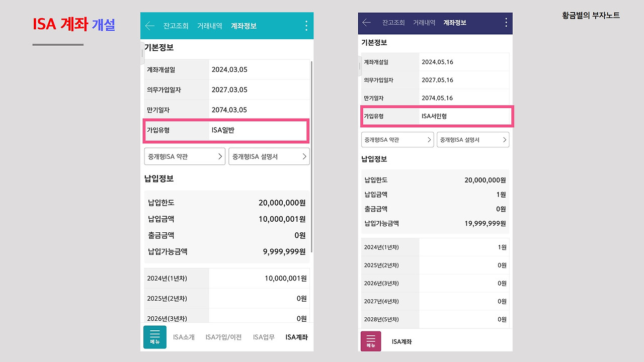Open 중개형ISA 설명서 in right phone

tap(473, 140)
